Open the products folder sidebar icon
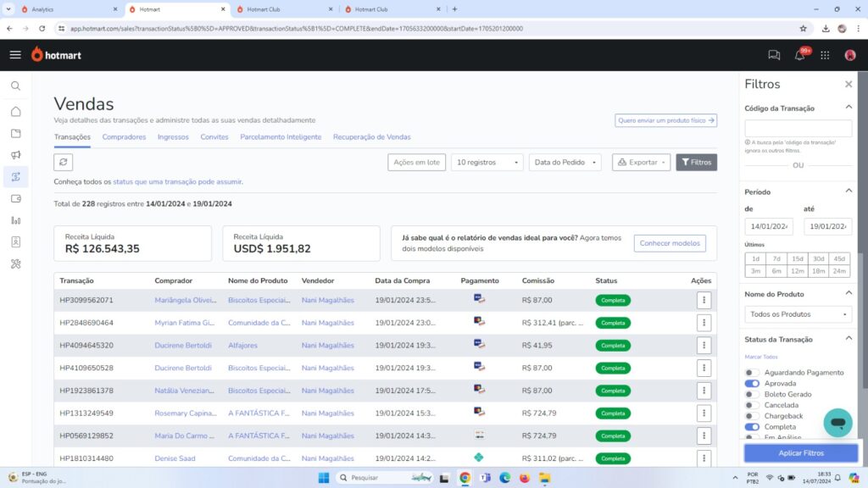This screenshot has width=868, height=488. pos(15,133)
